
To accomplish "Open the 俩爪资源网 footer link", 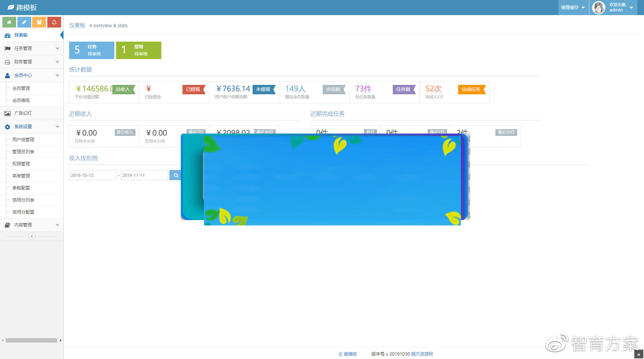I will pos(422,354).
